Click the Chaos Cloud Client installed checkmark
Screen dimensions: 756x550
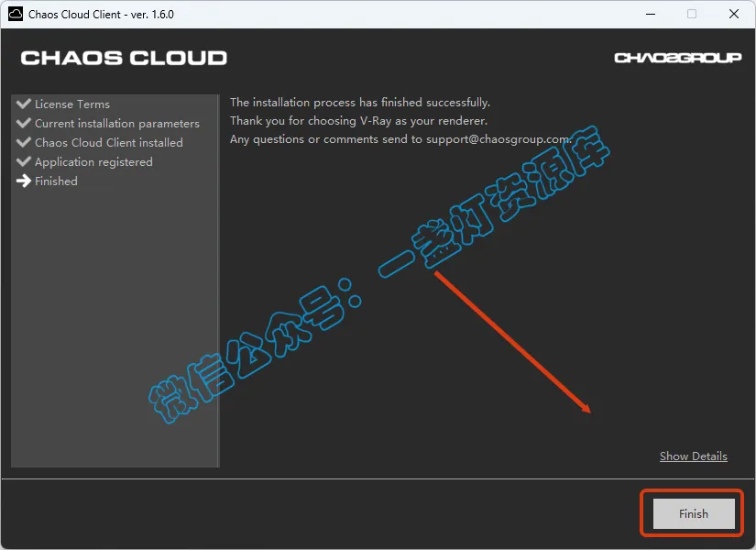coord(24,142)
